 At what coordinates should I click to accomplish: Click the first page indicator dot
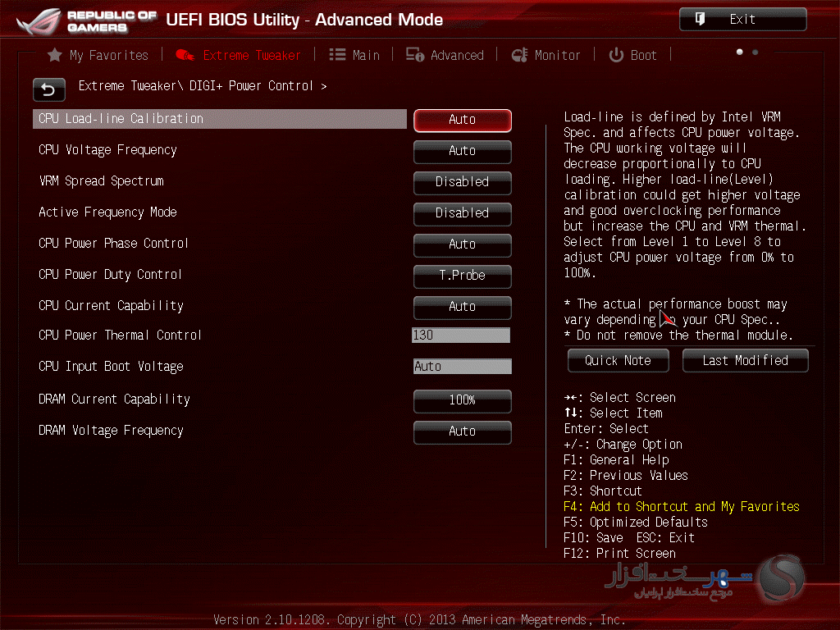(739, 52)
